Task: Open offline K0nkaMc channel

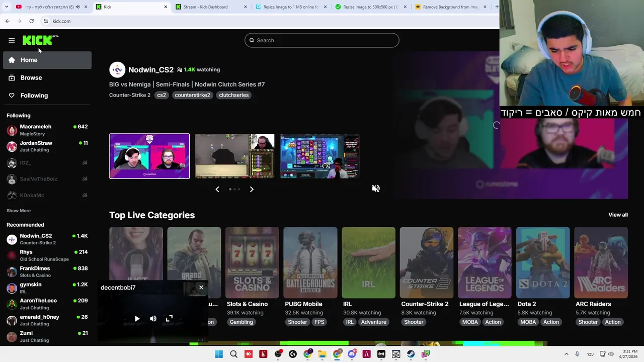Action: coord(47,195)
